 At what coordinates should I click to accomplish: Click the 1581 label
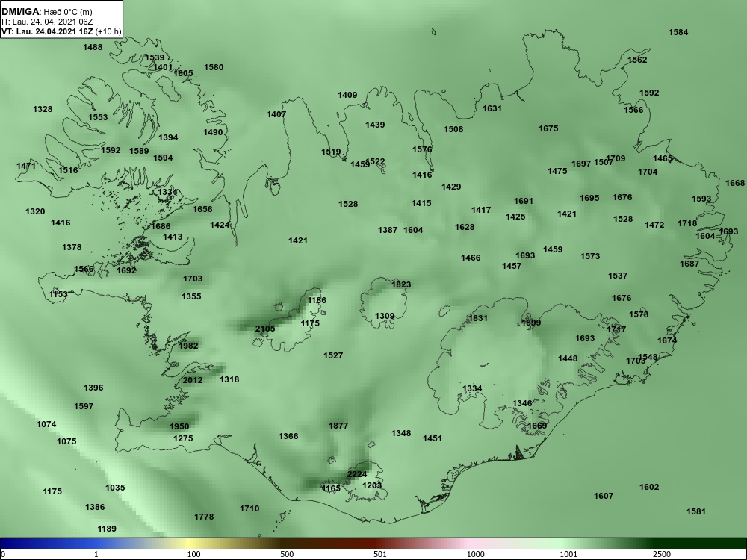tap(696, 512)
